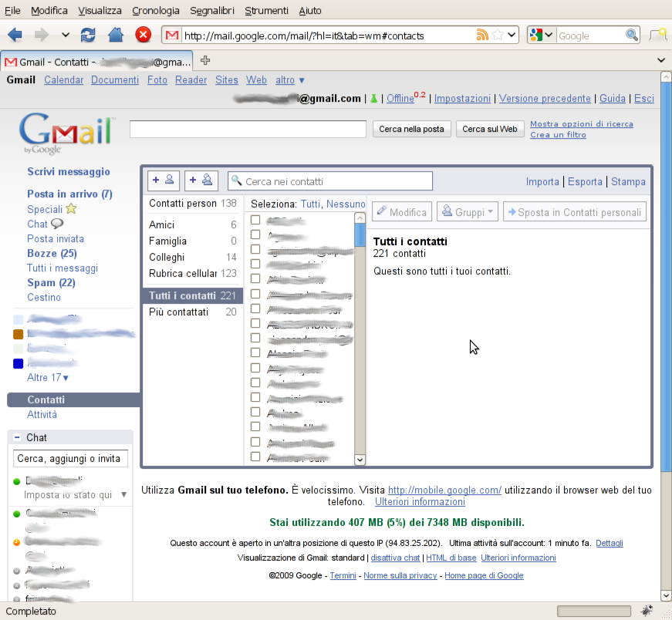Click the green Labs flask icon

coord(373,99)
